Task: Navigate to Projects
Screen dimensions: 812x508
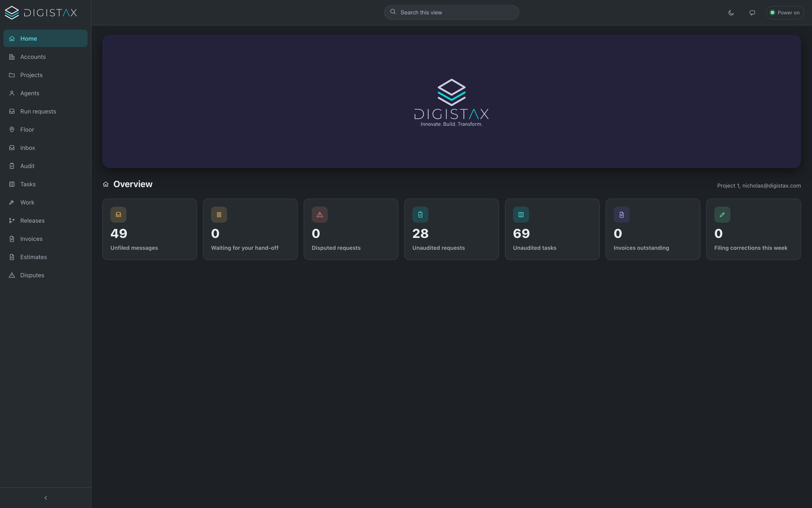Action: pyautogui.click(x=46, y=75)
